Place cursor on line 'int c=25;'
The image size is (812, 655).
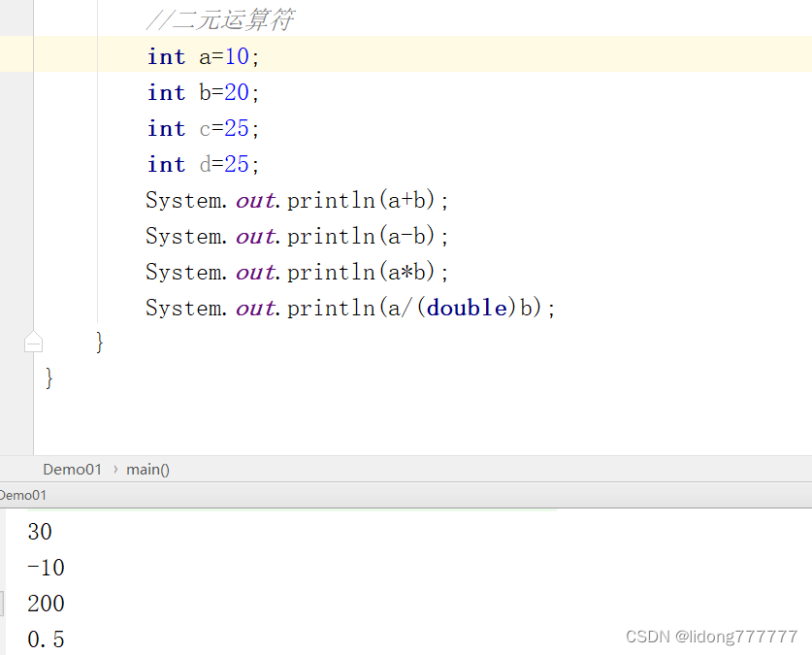[x=203, y=128]
